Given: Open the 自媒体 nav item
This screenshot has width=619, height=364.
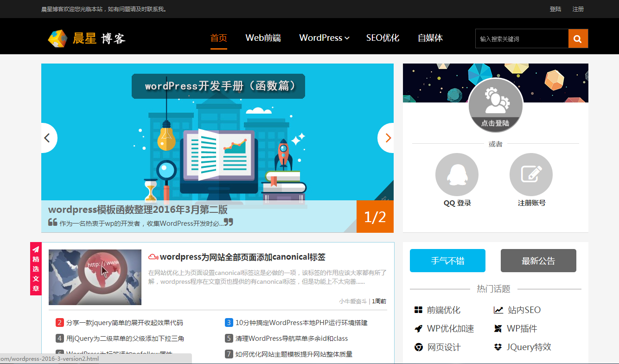Looking at the screenshot, I should coord(430,38).
